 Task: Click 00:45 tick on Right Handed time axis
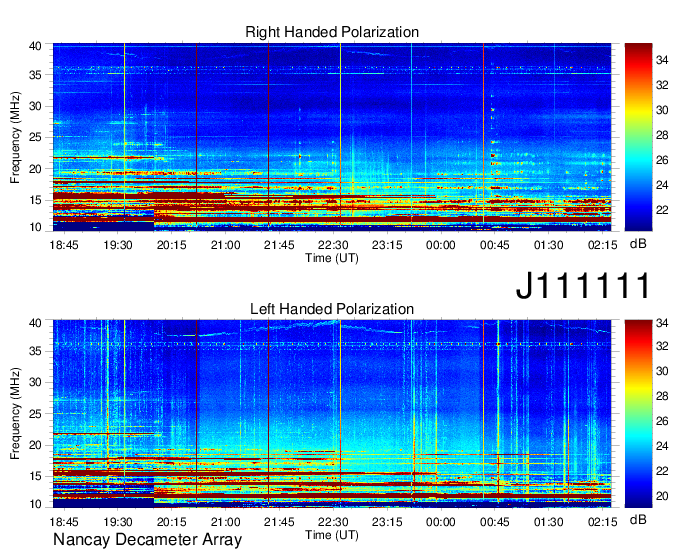pos(494,245)
